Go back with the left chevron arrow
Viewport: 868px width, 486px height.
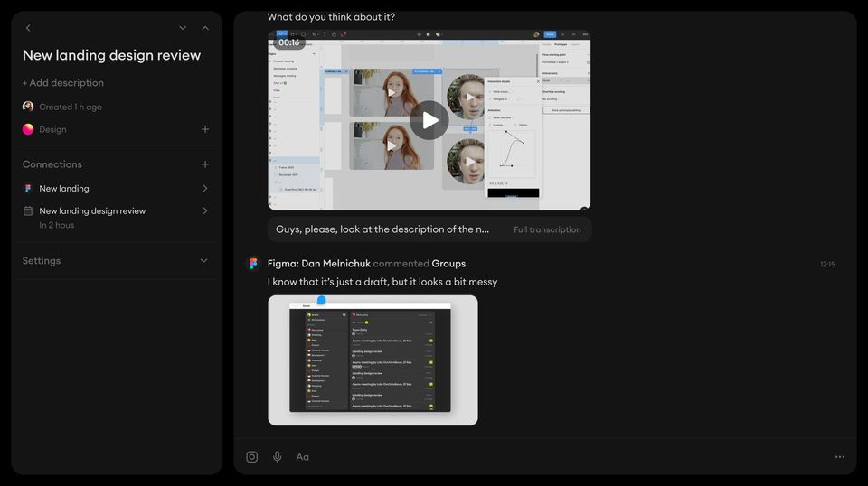coord(28,28)
